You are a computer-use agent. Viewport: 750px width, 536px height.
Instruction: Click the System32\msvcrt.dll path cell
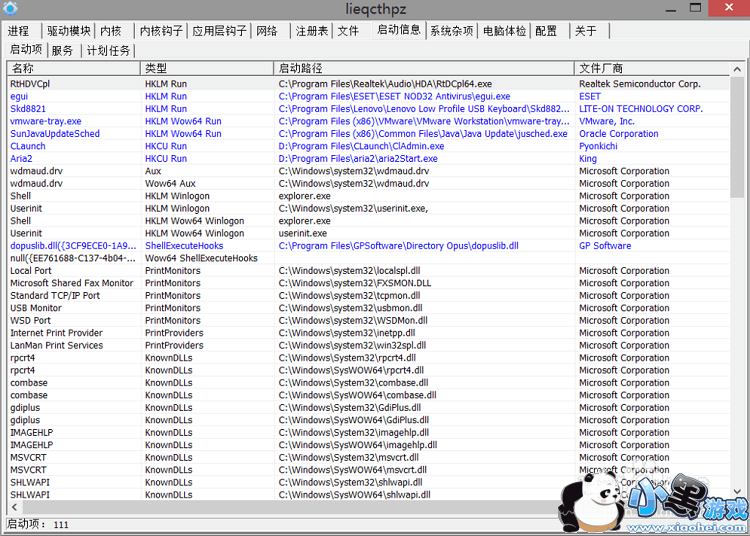[x=348, y=457]
